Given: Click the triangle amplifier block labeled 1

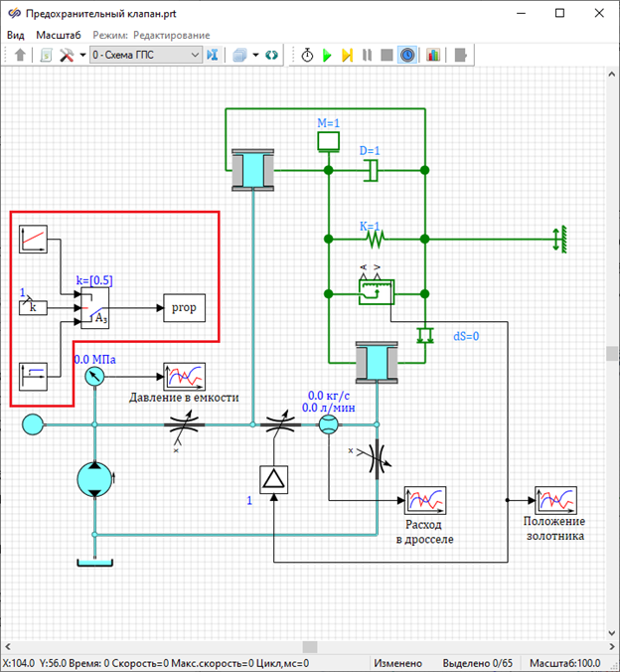Looking at the screenshot, I should click(272, 480).
